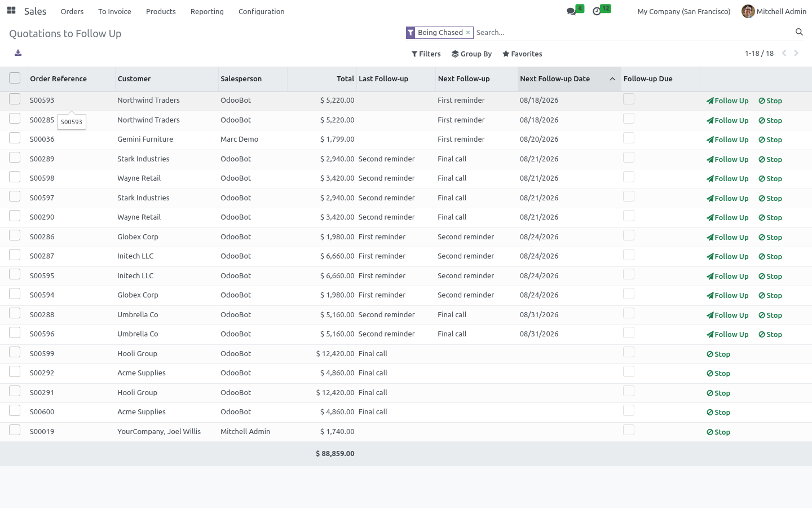Click Follow Up for order S00289
Viewport: 812px width, 508px height.
[727, 160]
